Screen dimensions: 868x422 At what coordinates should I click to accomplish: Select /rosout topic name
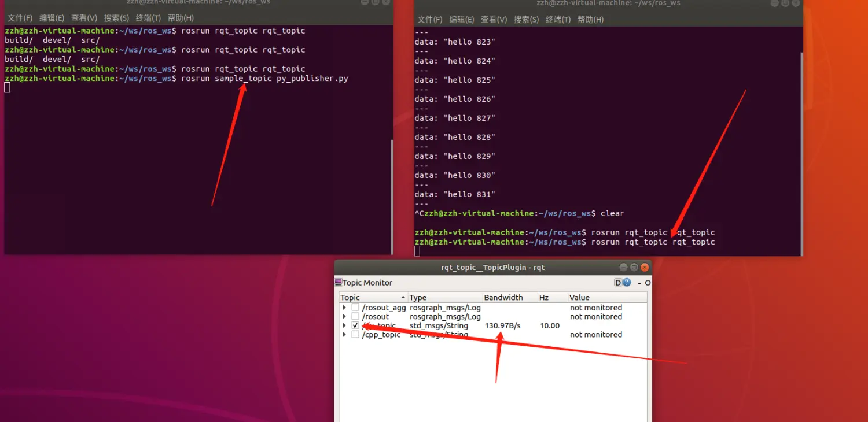pyautogui.click(x=376, y=316)
